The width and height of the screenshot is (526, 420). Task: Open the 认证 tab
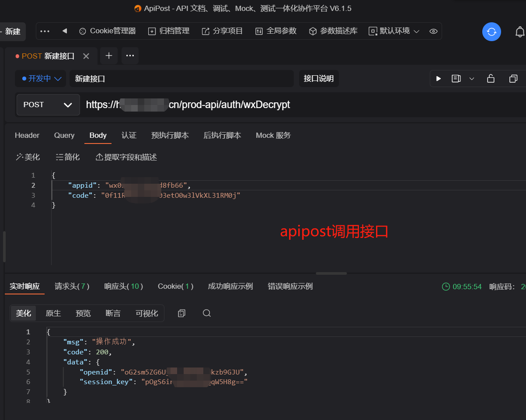[x=129, y=135]
